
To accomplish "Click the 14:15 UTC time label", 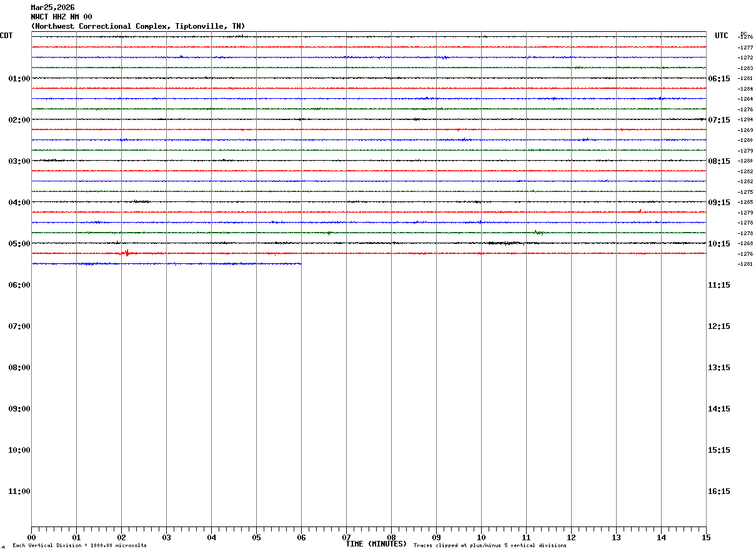I will pyautogui.click(x=719, y=409).
